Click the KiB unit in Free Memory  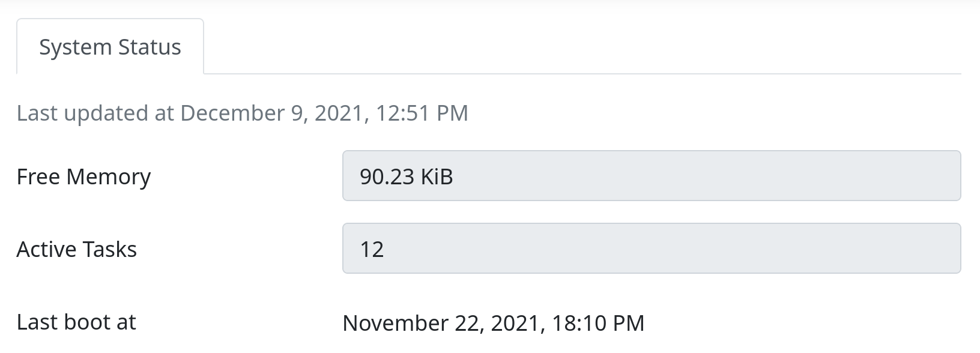click(437, 176)
